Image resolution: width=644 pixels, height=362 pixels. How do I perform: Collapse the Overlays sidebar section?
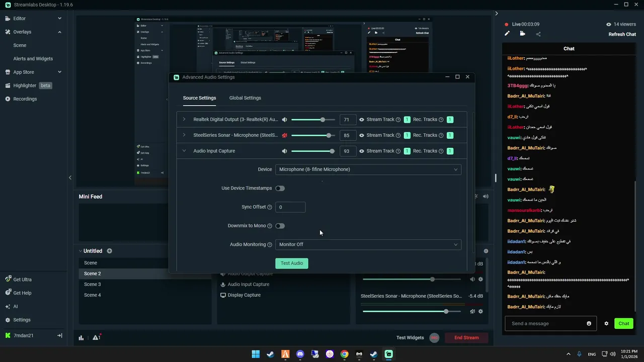click(x=59, y=32)
